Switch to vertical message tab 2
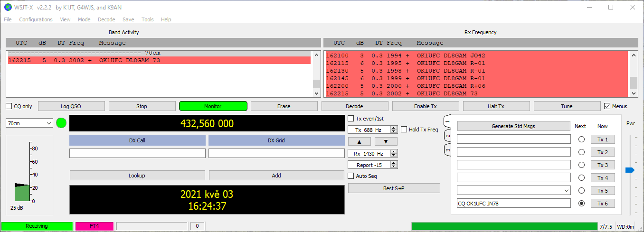Image resolution: width=644 pixels, height=232 pixels. (447, 136)
